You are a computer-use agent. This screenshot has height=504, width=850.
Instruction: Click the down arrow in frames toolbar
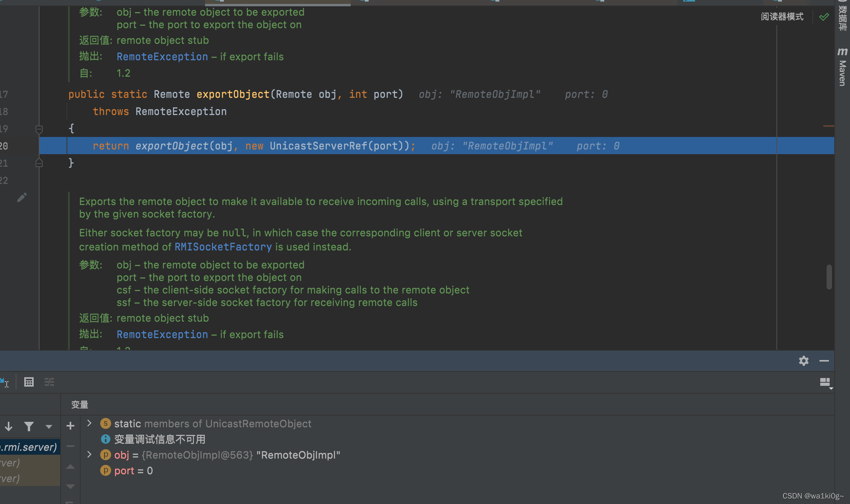[9, 427]
